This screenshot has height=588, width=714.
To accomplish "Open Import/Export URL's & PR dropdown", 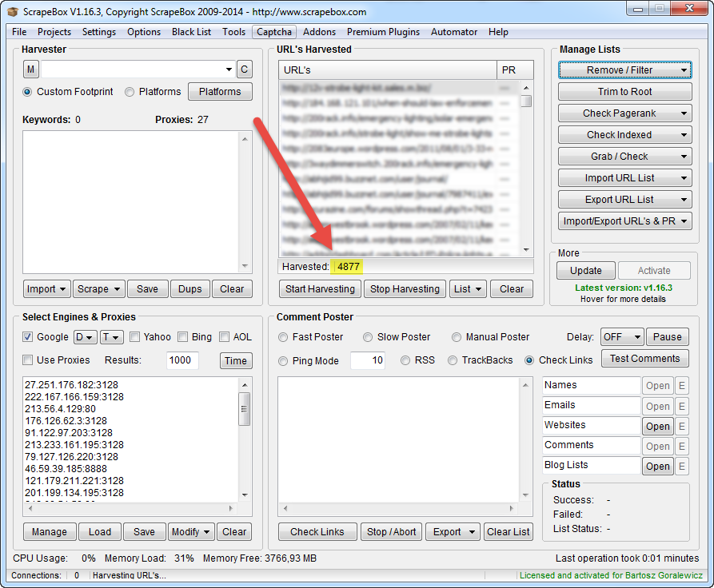I will [x=624, y=221].
